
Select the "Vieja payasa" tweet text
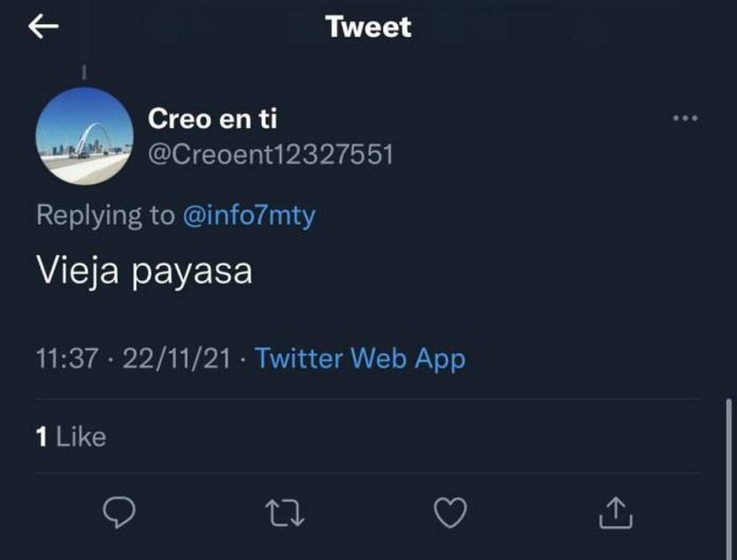tap(144, 274)
